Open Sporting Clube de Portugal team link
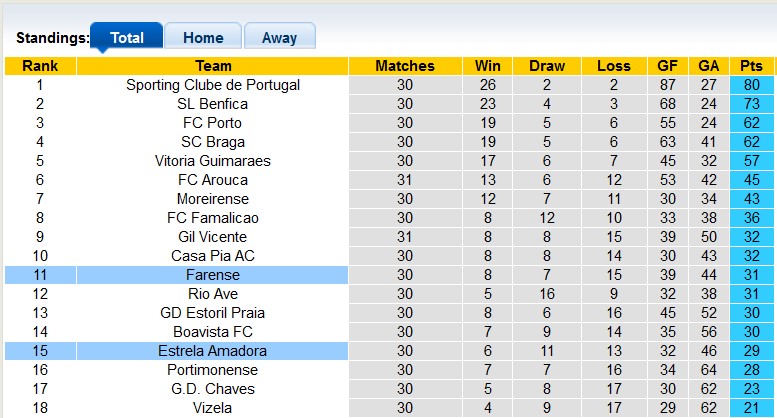 (x=213, y=85)
